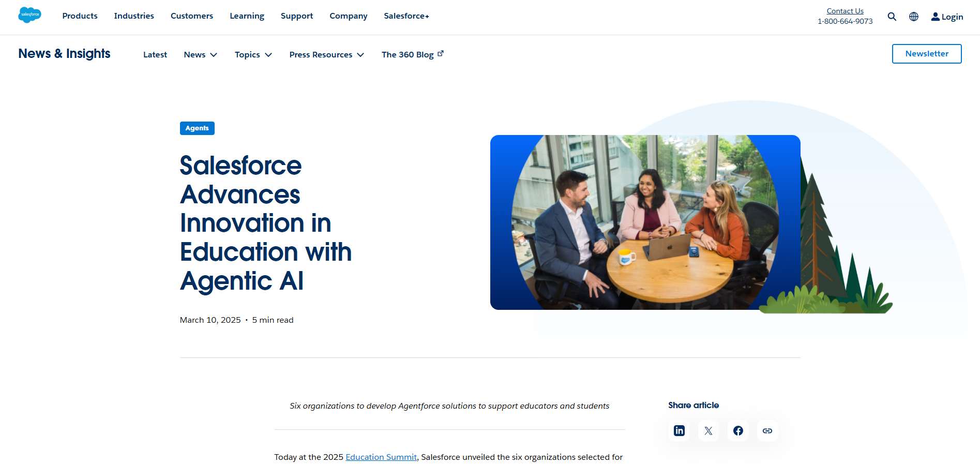Click the Newsletter button
The width and height of the screenshot is (980, 464).
pos(926,54)
